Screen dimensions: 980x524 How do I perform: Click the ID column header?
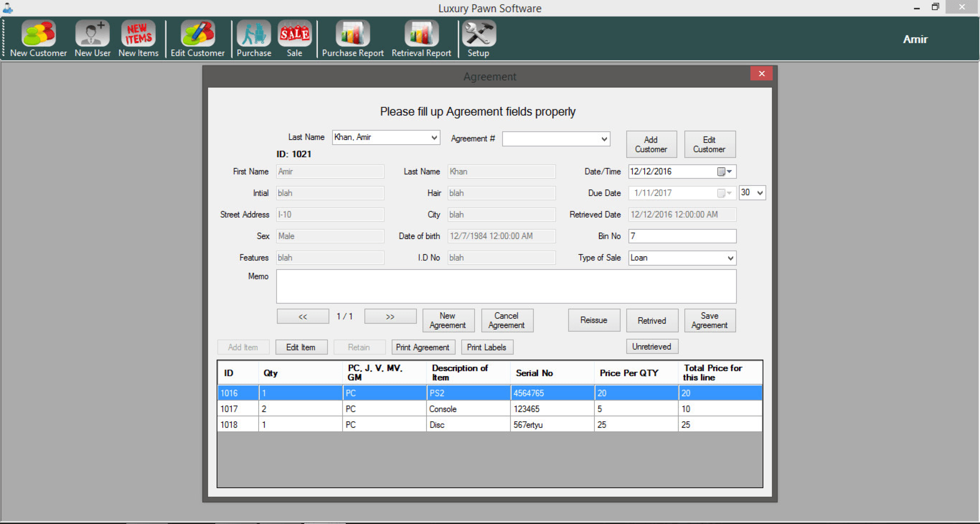(238, 373)
